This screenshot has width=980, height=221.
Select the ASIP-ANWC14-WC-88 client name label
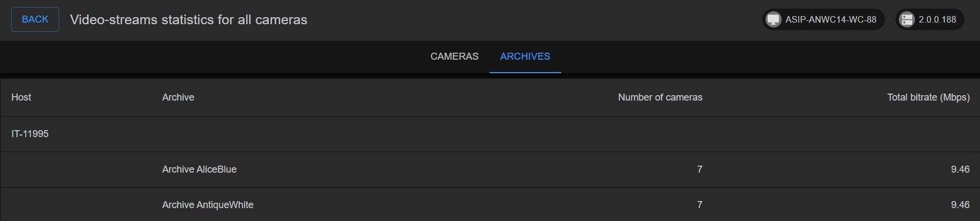click(831, 20)
